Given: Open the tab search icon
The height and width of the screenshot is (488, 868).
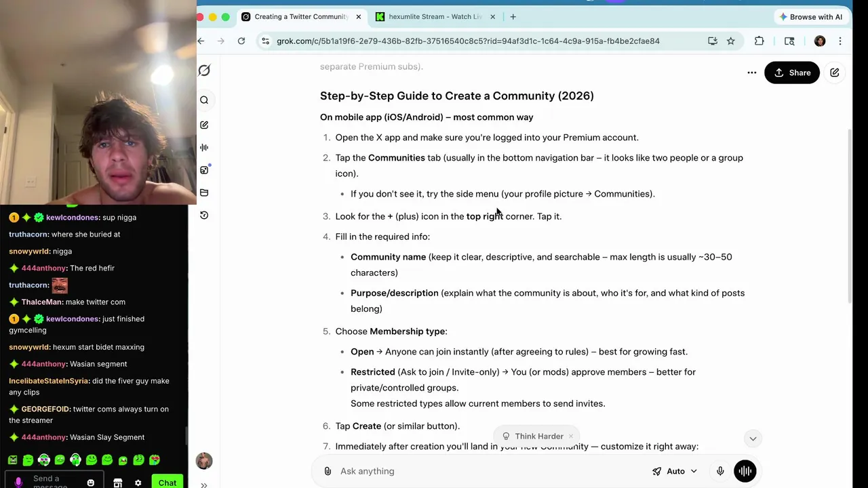Looking at the screenshot, I should tap(789, 41).
